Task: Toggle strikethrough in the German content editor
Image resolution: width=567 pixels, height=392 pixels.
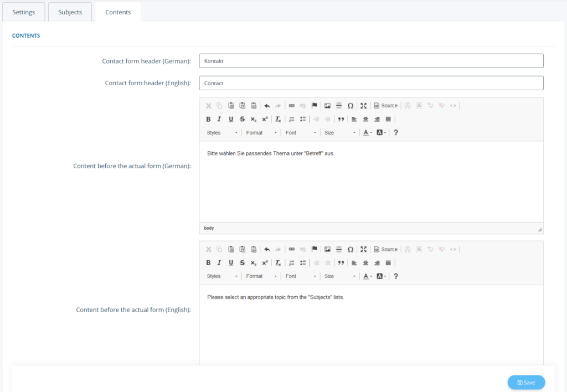Action: 242,119
